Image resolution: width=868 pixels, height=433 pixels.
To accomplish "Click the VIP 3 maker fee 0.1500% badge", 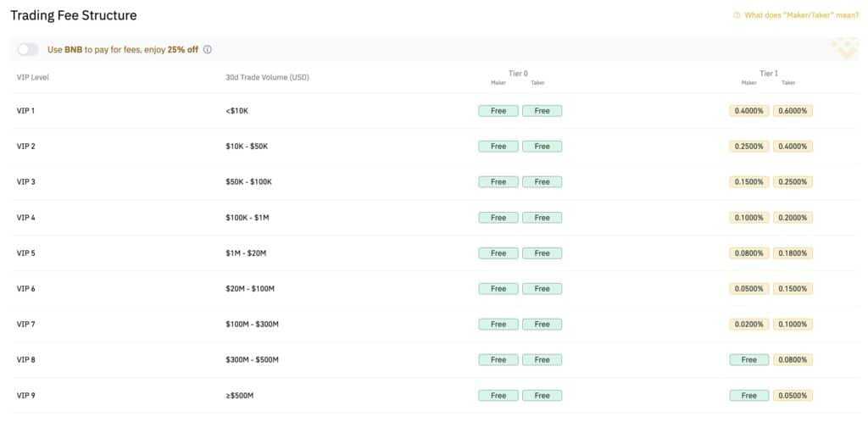I will pos(748,182).
